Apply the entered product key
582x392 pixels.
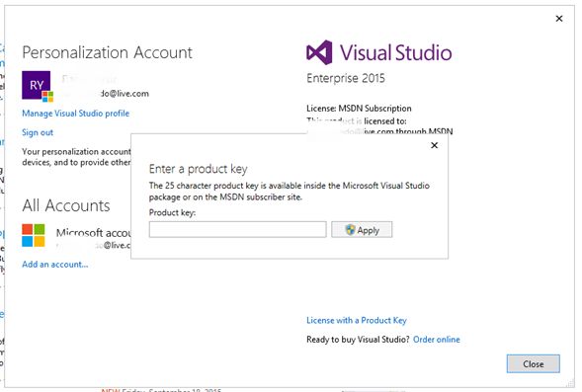[x=362, y=229]
